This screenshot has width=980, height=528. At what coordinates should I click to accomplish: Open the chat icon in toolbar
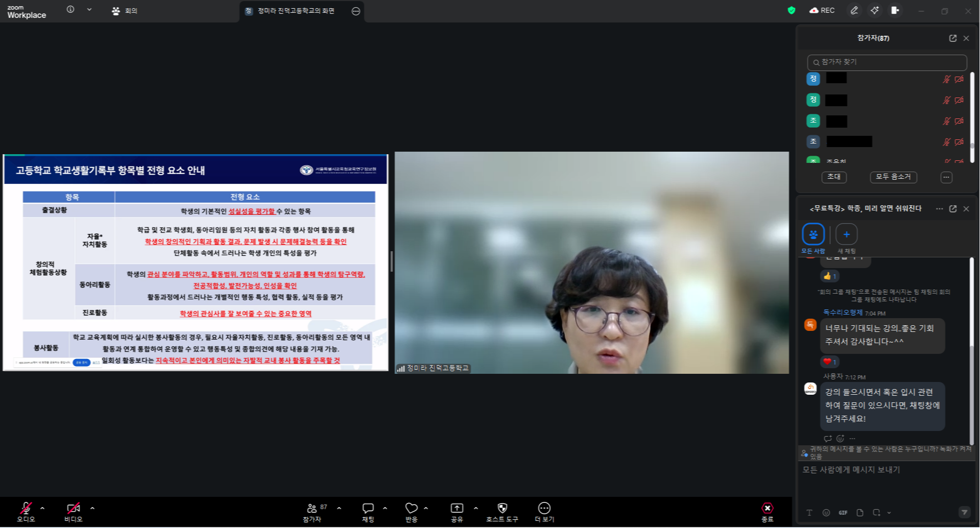(x=368, y=508)
